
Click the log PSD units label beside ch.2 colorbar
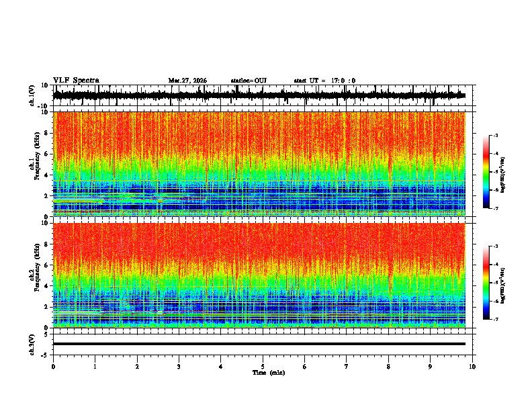pos(503,285)
